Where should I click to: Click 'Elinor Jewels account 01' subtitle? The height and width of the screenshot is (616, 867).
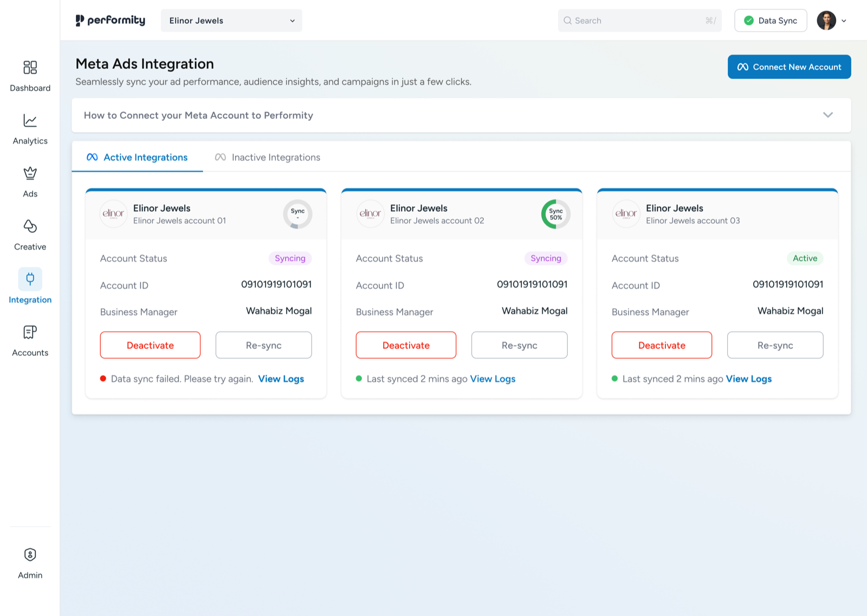tap(179, 221)
